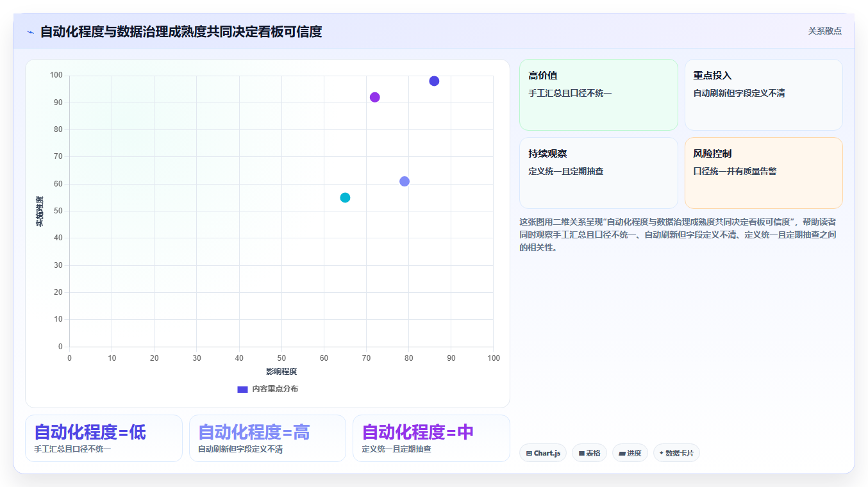The width and height of the screenshot is (868, 487).
Task: Click the dashboard title 自动化程度与数据治理成熟度
Action: pos(181,31)
